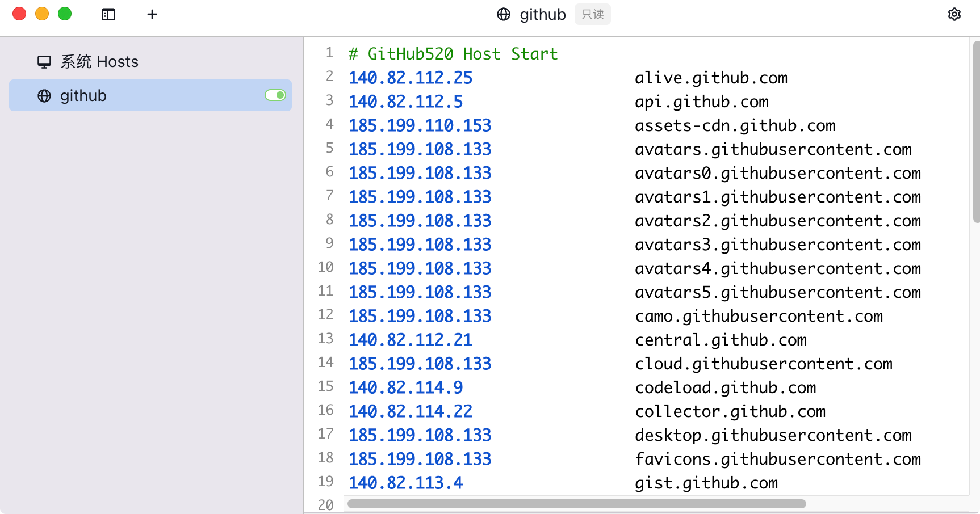Click hostname alive.github.com
The width and height of the screenshot is (980, 514).
pos(711,78)
